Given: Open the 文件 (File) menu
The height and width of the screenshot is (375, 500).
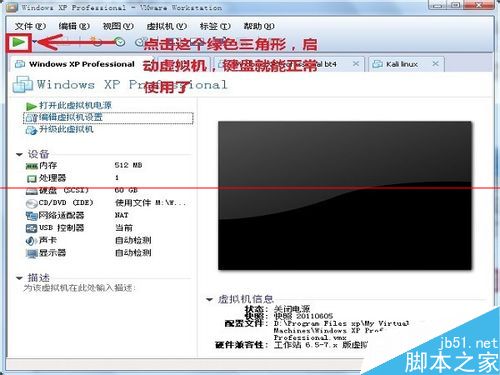Looking at the screenshot, I should [30, 26].
